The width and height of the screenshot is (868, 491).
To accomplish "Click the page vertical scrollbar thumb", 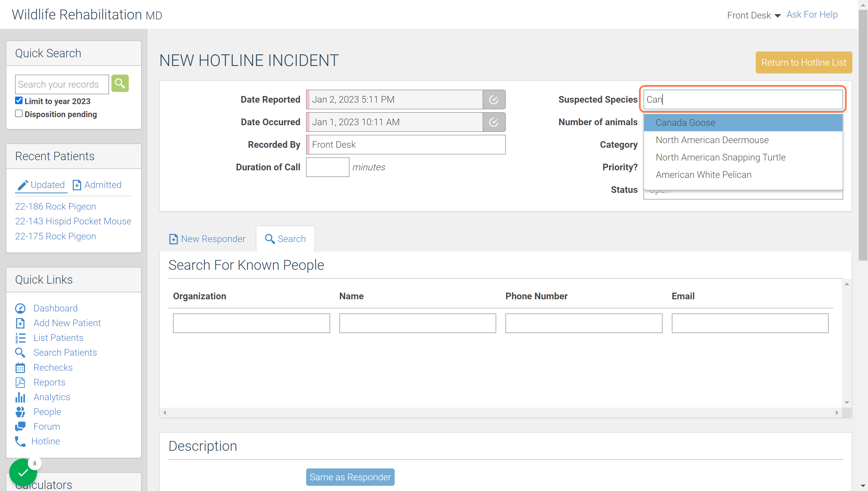I will click(863, 135).
